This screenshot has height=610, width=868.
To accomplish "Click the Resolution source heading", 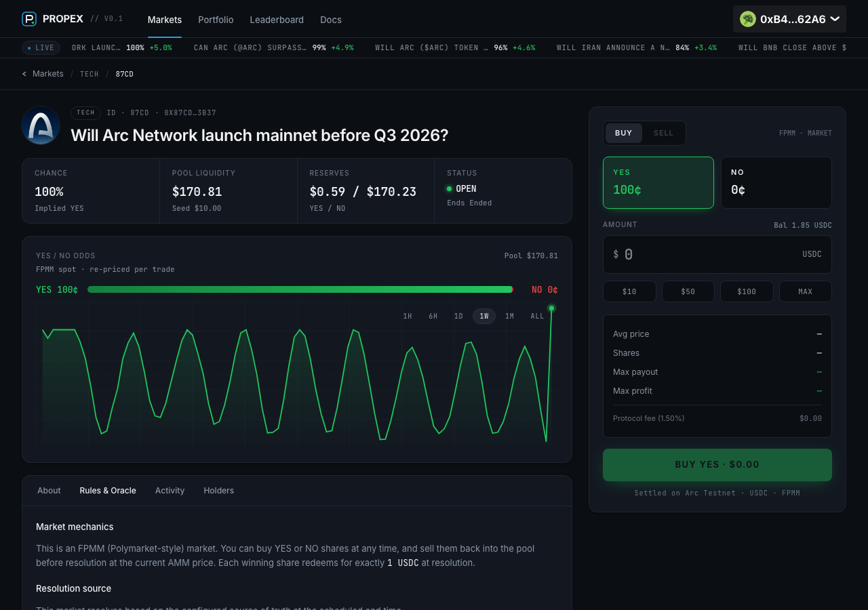I will tap(73, 589).
